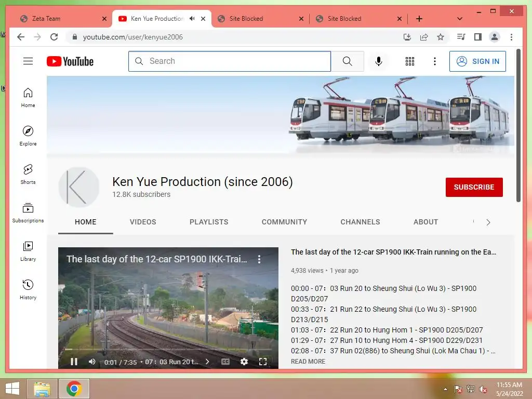Click the share page icon in address bar

(424, 37)
